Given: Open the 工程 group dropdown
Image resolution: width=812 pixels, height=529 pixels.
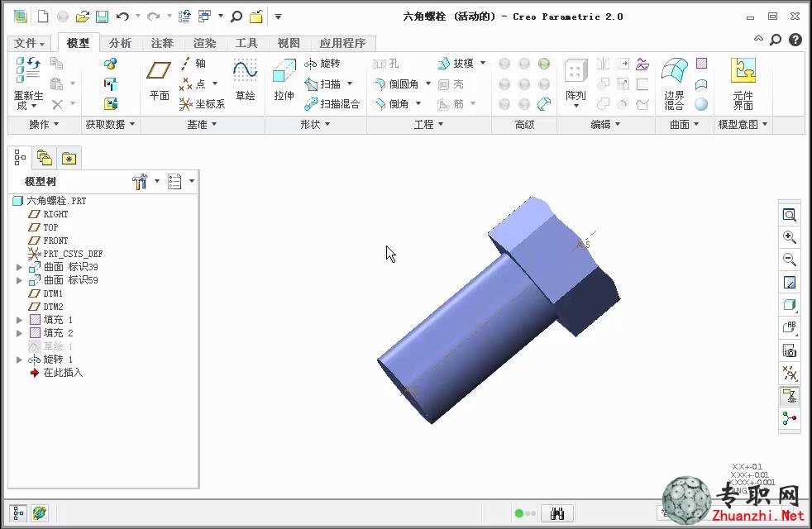Looking at the screenshot, I should click(x=429, y=125).
